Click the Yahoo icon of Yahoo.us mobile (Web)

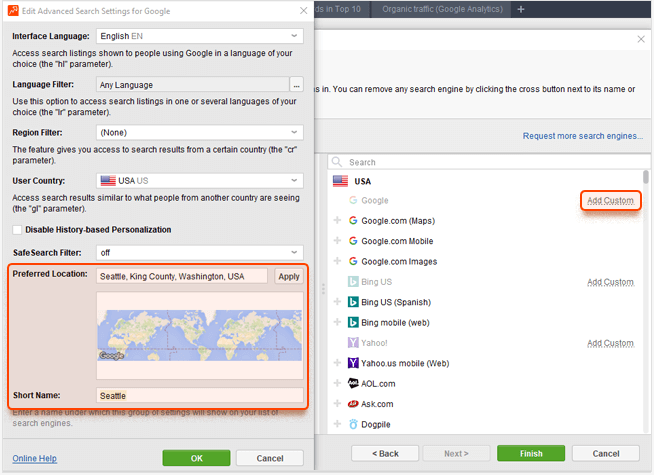pos(353,363)
